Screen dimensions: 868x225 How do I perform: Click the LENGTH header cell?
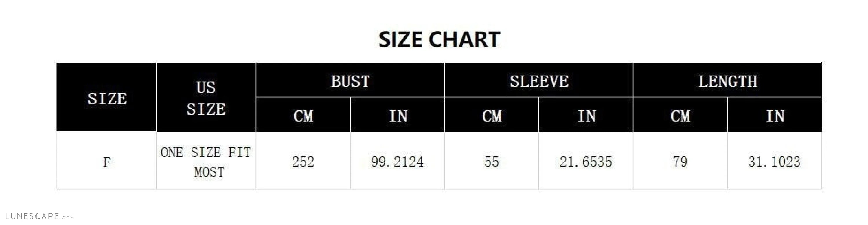[x=727, y=80]
